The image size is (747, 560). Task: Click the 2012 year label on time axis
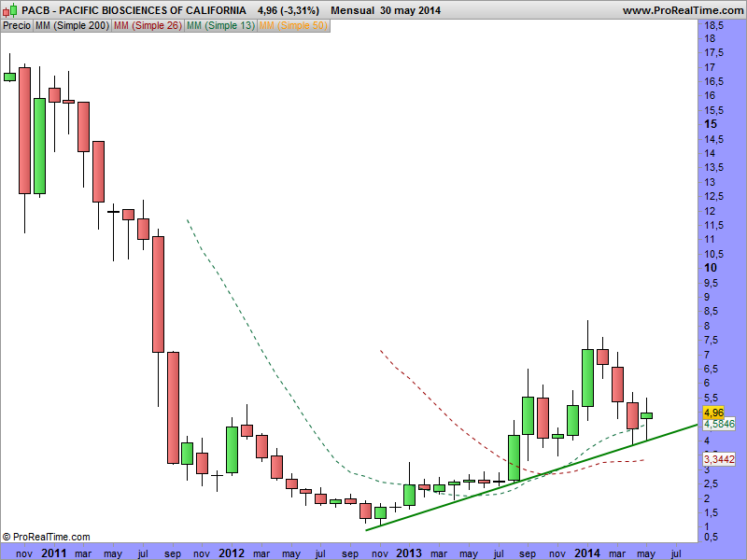pos(232,553)
